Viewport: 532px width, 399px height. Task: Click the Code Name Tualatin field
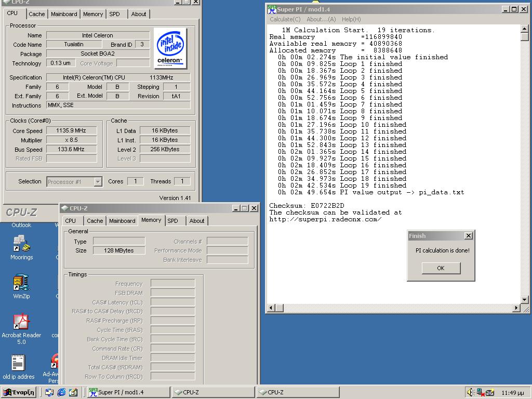coord(74,44)
